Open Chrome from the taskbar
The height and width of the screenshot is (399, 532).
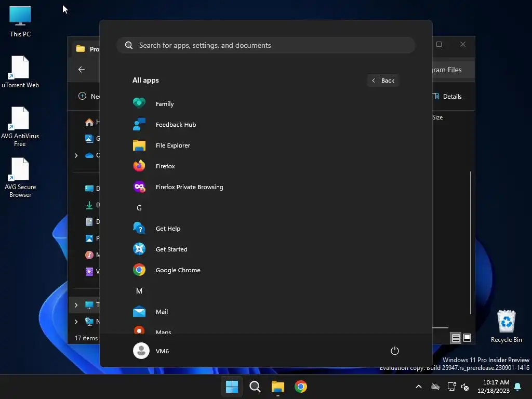point(301,387)
